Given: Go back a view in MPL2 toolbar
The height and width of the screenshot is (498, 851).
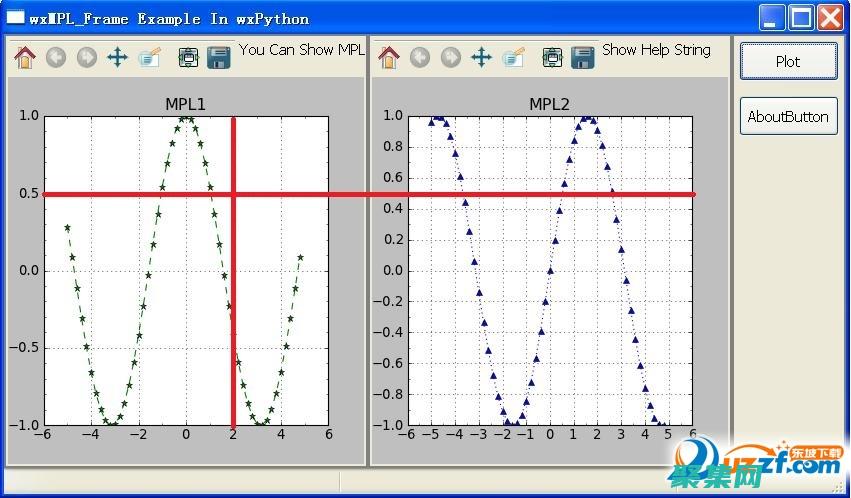Looking at the screenshot, I should coord(420,58).
